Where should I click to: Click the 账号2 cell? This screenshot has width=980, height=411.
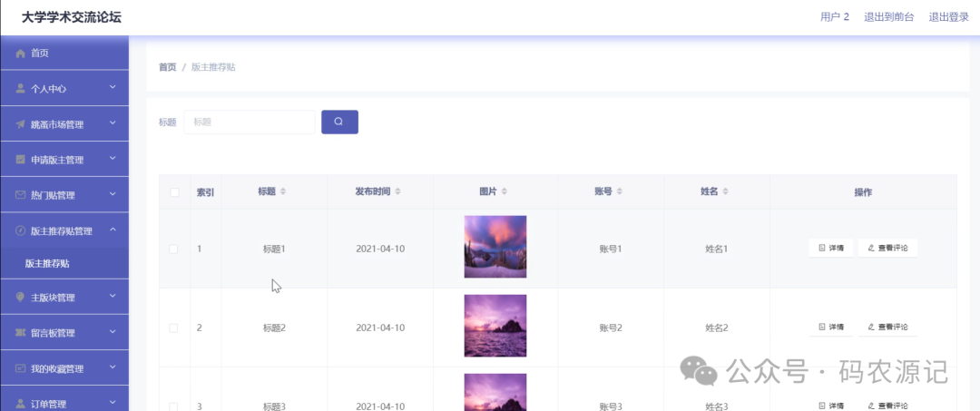pos(611,328)
